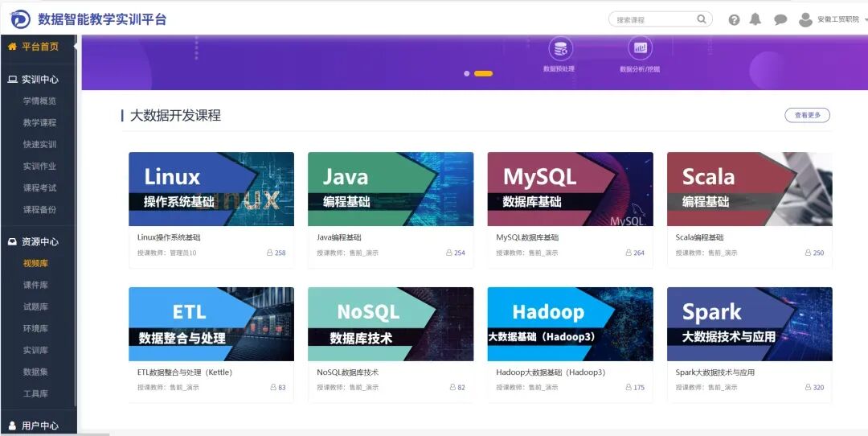The height and width of the screenshot is (436, 868).
Task: Click the MySQL course cover thumbnail
Action: (x=570, y=189)
